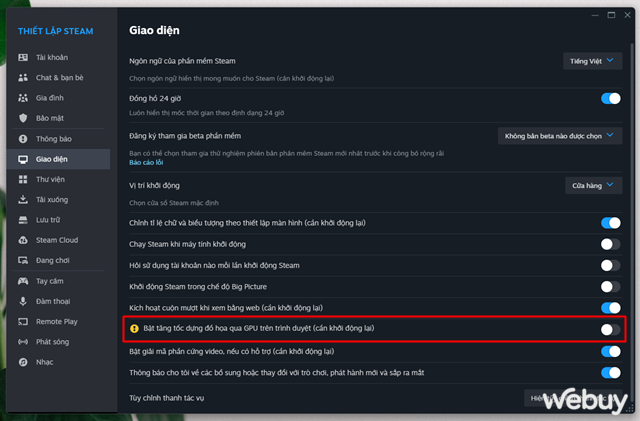Go to the Remote Play settings section
This screenshot has width=640, height=421.
(x=58, y=321)
